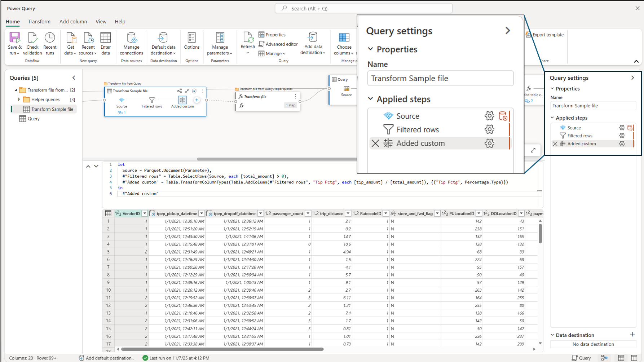Open more options on Transform Sample file node
This screenshot has height=362, width=644.
coord(202,91)
